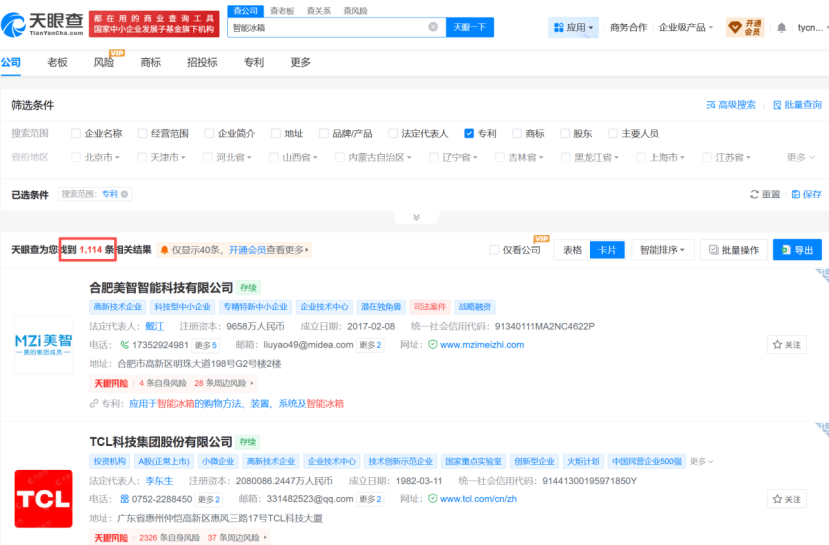
Task: Open the 应用 dropdown menu
Action: [573, 28]
